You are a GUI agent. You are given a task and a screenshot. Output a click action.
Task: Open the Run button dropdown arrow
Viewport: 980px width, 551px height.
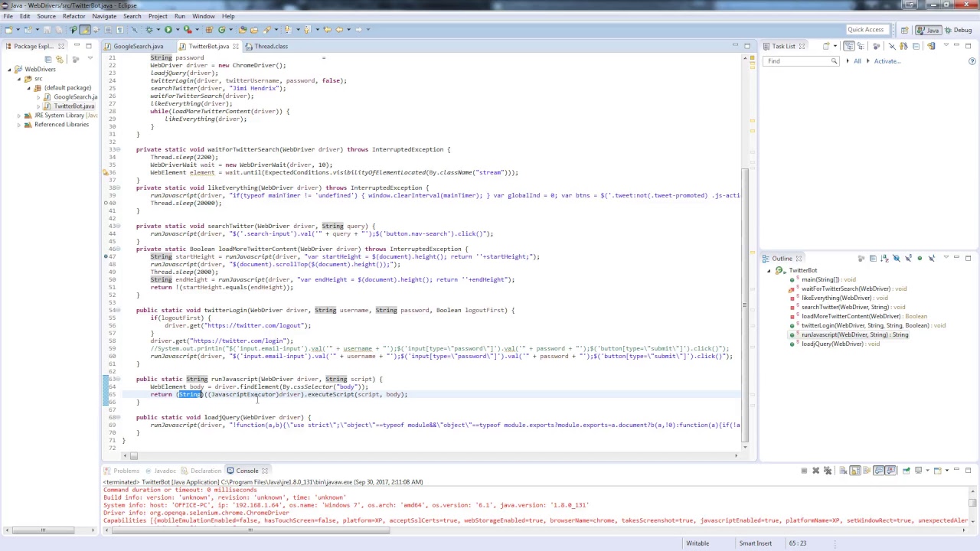tap(178, 29)
